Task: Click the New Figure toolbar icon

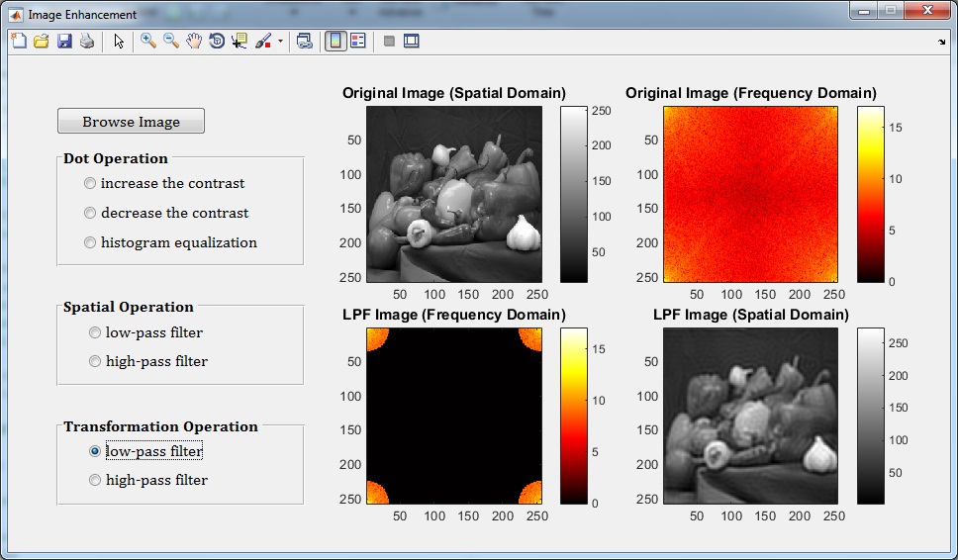Action: pos(18,42)
